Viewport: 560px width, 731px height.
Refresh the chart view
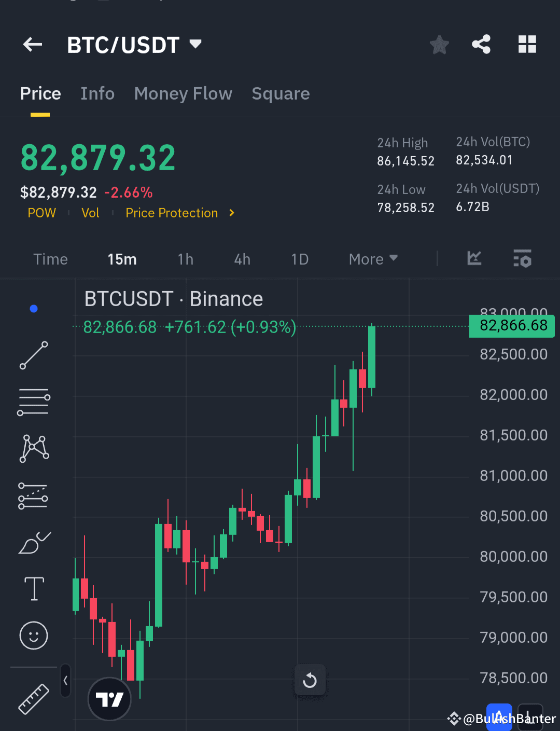(310, 680)
